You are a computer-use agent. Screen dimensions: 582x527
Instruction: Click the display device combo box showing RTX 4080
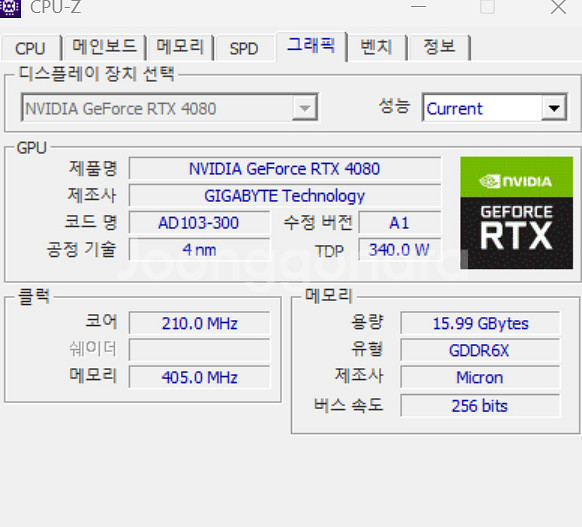pos(170,108)
